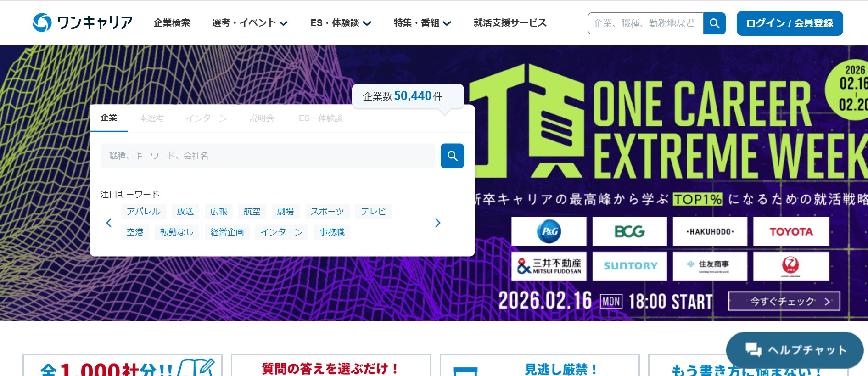The image size is (868, 376).
Task: Click 注目キーワード heading text
Action: click(x=130, y=195)
